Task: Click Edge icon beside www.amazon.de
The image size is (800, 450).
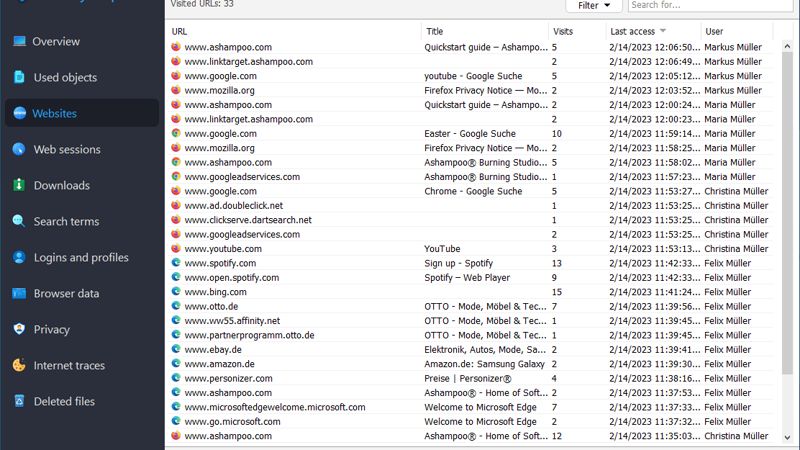Action: point(176,364)
